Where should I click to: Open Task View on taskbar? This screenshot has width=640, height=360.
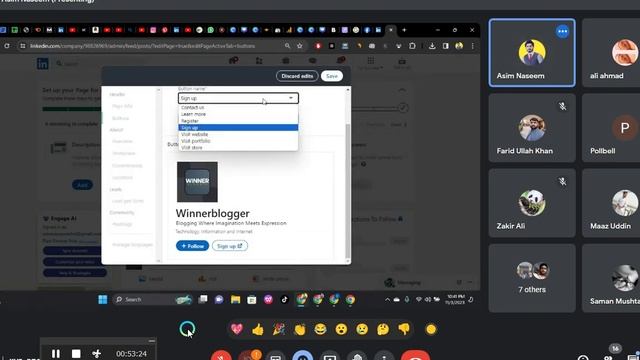tap(203, 300)
